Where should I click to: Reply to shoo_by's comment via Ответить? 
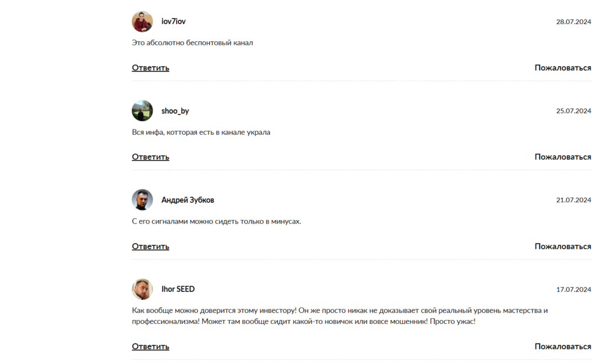pos(150,157)
